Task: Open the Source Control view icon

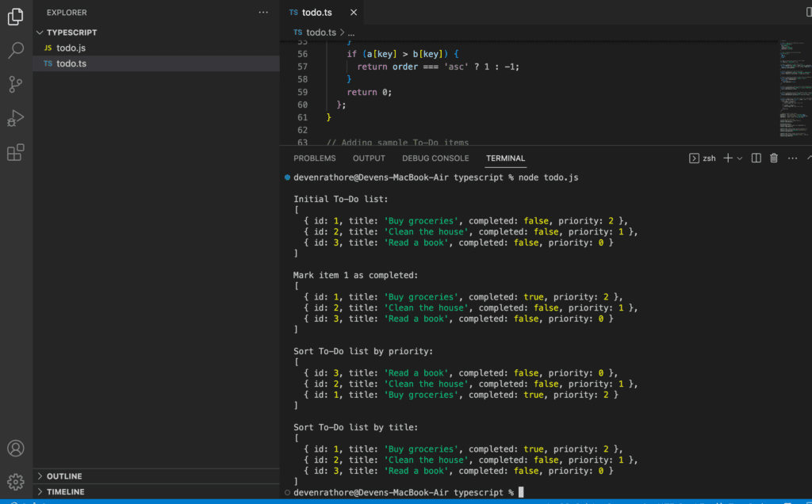Action: (16, 84)
